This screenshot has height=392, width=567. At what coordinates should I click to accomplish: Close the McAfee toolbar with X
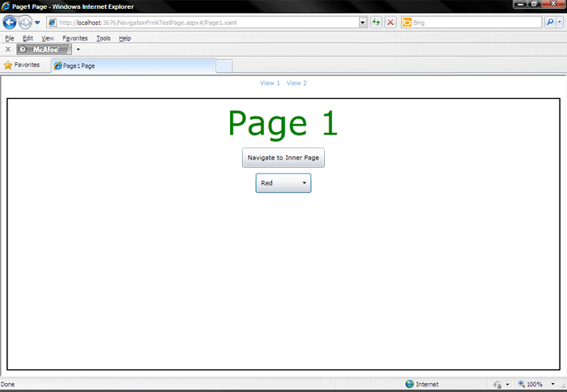tap(8, 49)
